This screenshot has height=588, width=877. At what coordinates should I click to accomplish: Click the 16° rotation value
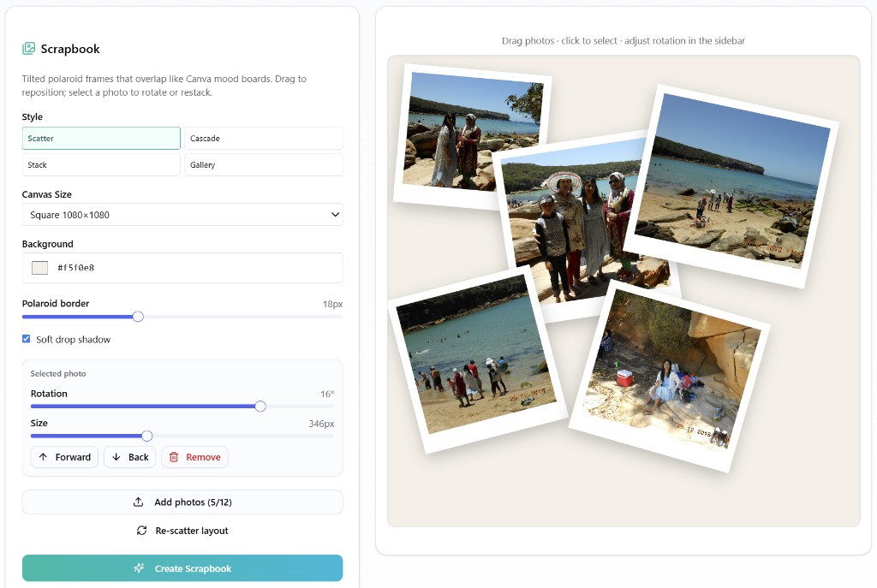tap(327, 394)
